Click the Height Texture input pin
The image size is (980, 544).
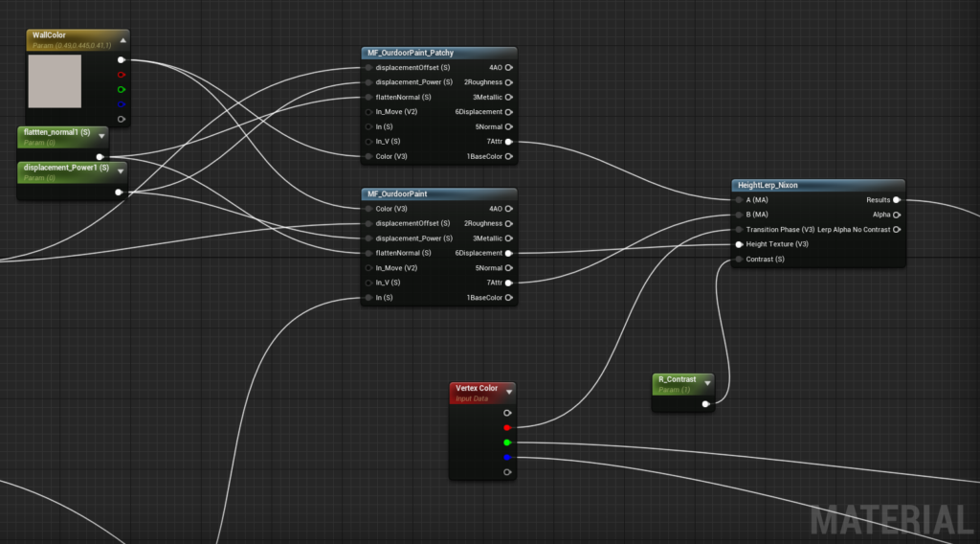click(739, 244)
